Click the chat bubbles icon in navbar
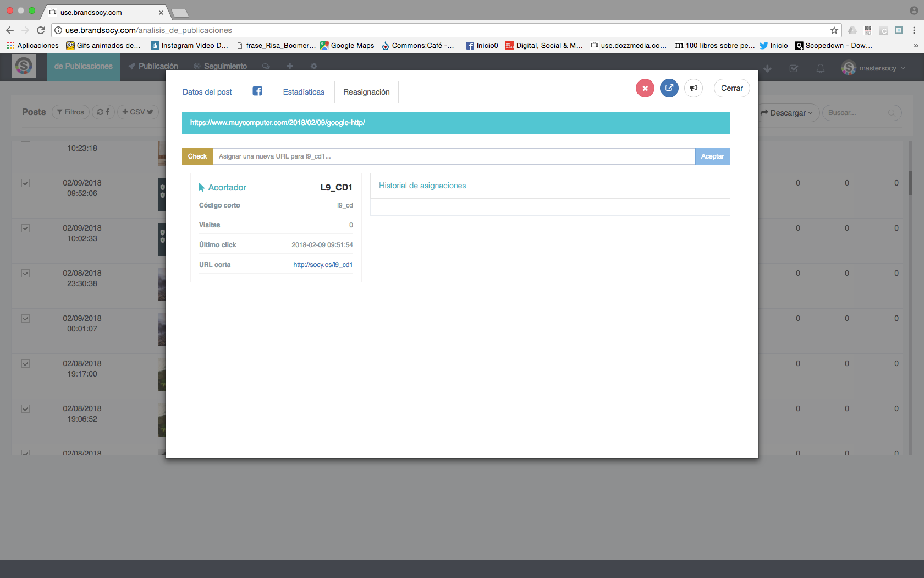 tap(266, 66)
